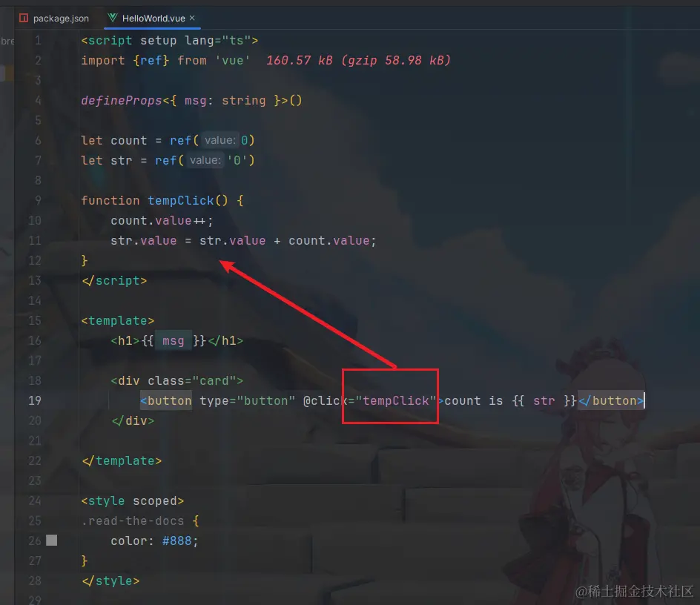Click the .read-the-docs selector
This screenshot has height=605, width=700.
(133, 520)
